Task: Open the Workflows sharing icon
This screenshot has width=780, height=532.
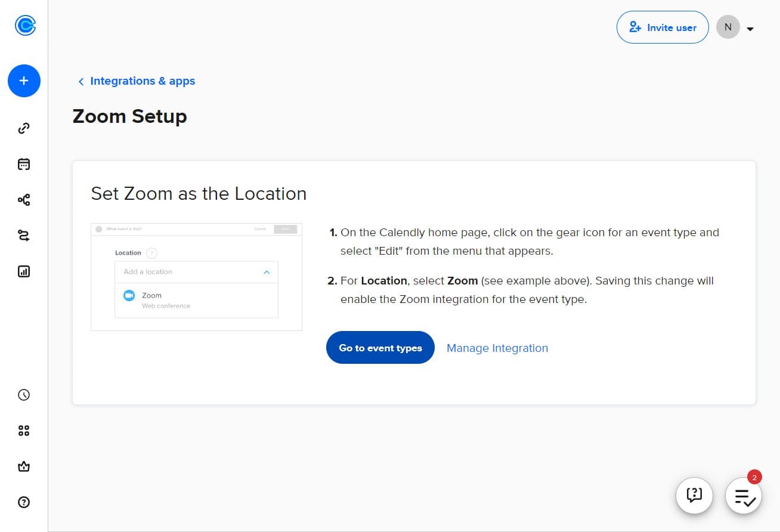Action: (x=24, y=200)
